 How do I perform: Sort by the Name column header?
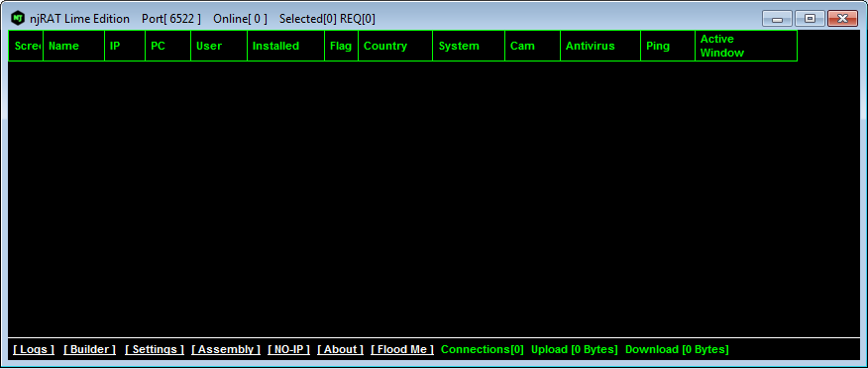click(x=74, y=46)
